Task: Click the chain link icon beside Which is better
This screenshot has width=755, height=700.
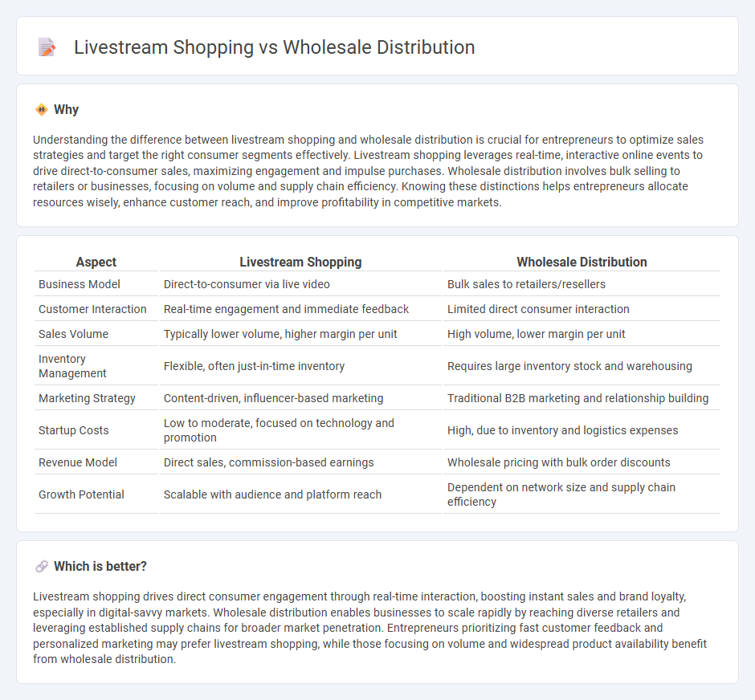Action: click(x=42, y=566)
